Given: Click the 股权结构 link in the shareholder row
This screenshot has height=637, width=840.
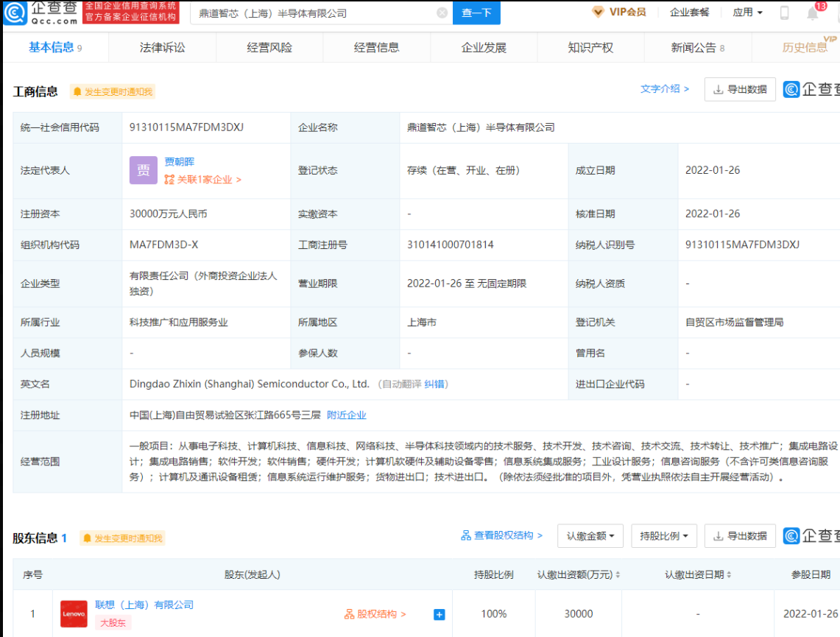Looking at the screenshot, I should (x=375, y=614).
